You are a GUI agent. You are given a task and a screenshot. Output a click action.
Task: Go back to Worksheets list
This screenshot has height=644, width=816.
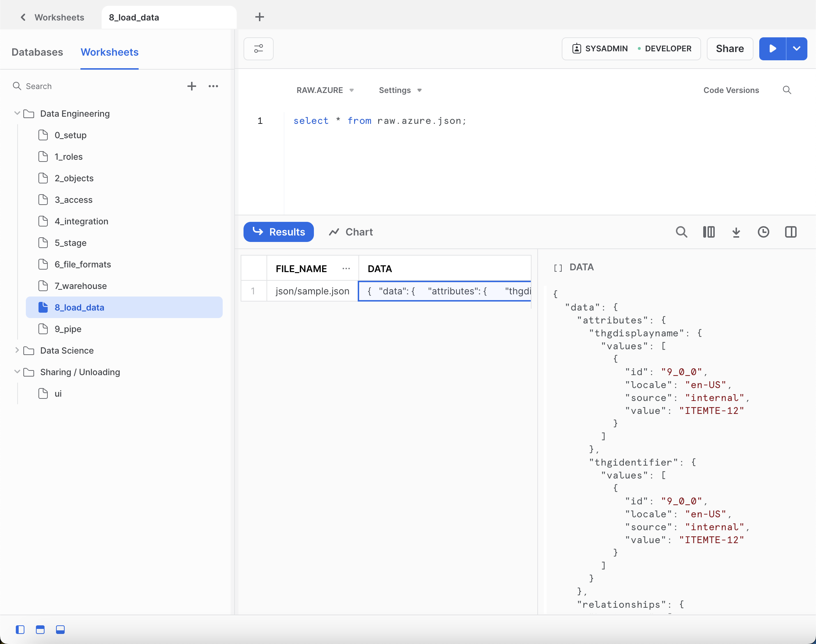click(52, 17)
